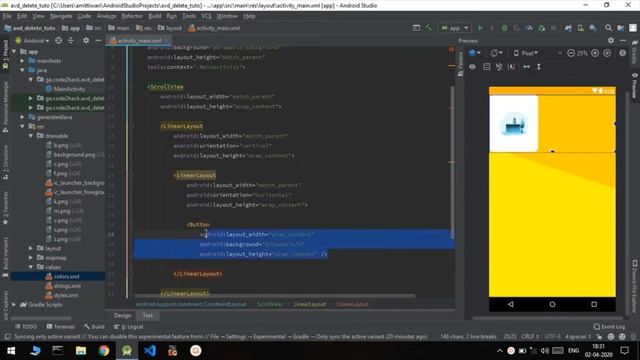Toggle the Project tool window side tab
Screen dimensions: 640x360
(5, 56)
